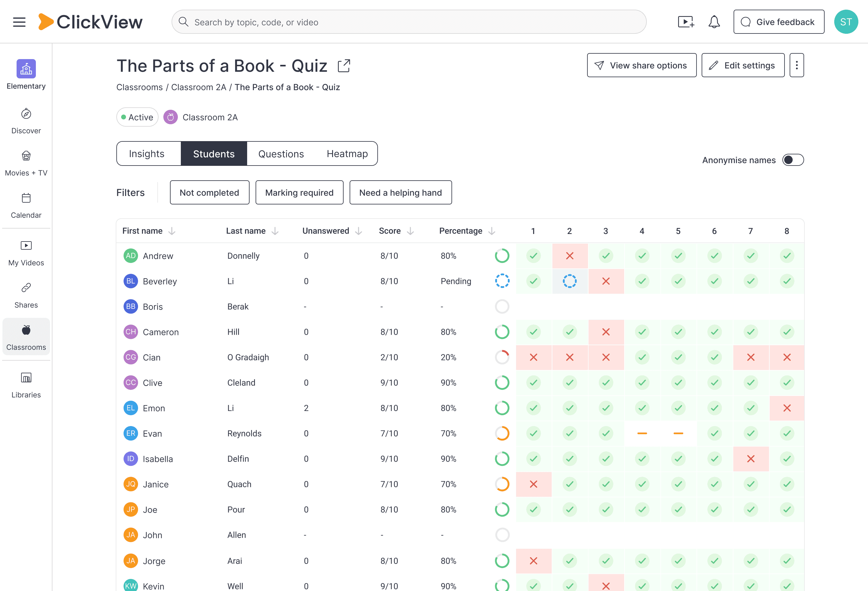This screenshot has height=591, width=868.
Task: Switch to the Questions tab
Action: (281, 153)
